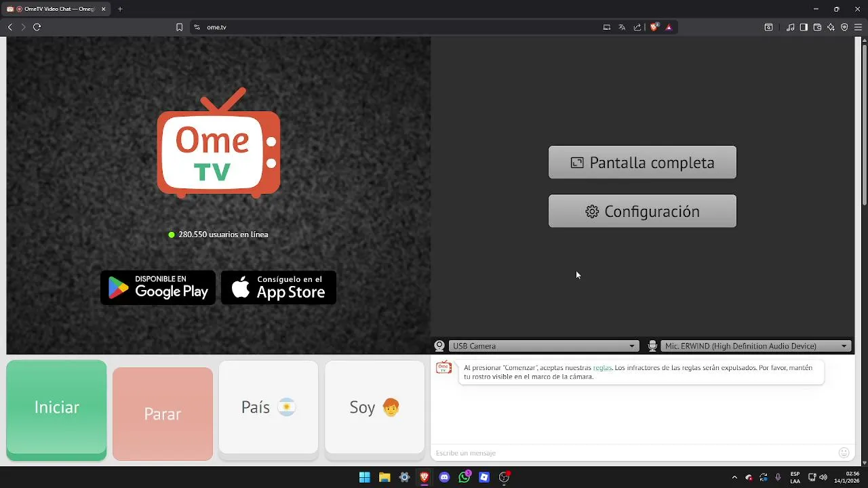
Task: Open the USB Camera dropdown
Action: pos(544,346)
